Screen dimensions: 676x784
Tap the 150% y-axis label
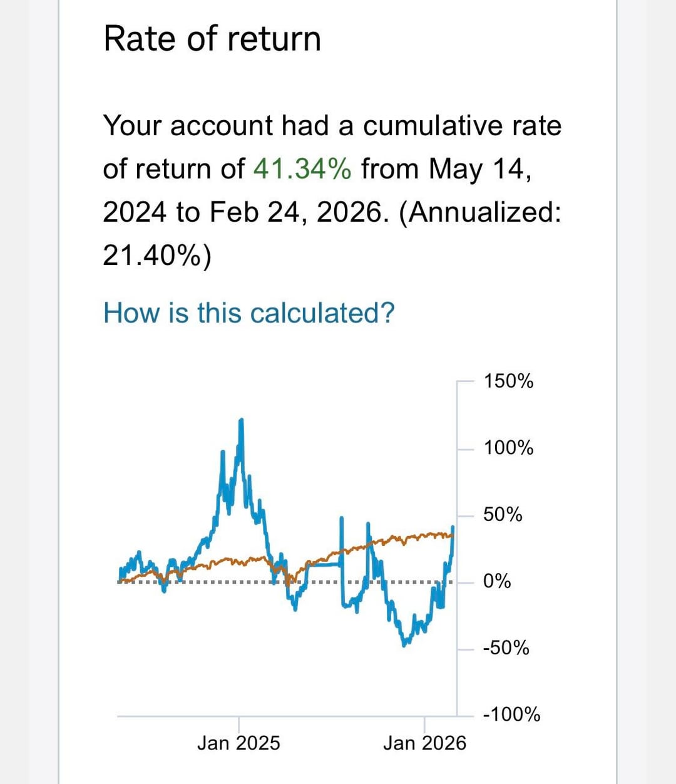point(508,381)
